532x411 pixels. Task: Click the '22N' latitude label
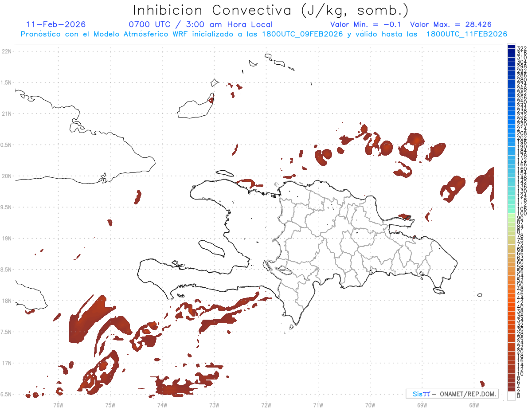tap(7, 51)
